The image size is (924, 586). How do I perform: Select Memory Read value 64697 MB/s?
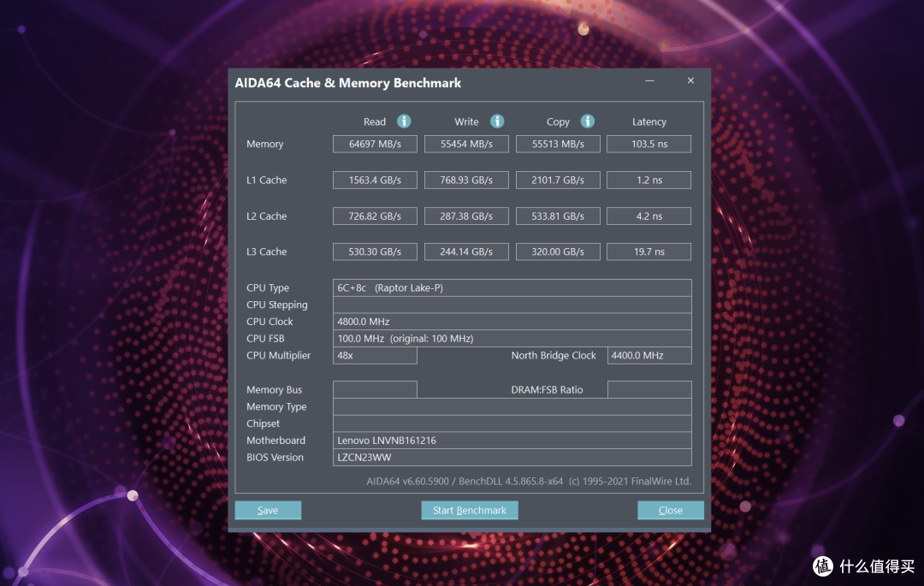click(375, 145)
